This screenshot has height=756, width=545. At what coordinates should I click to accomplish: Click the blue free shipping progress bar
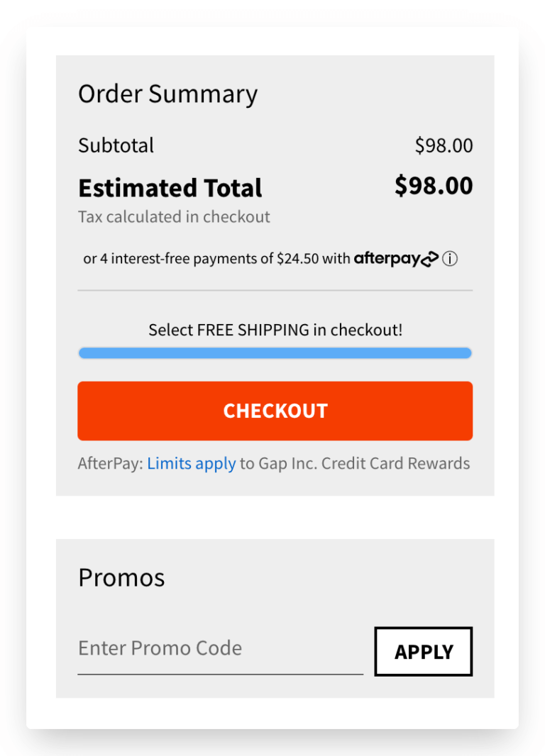(275, 352)
